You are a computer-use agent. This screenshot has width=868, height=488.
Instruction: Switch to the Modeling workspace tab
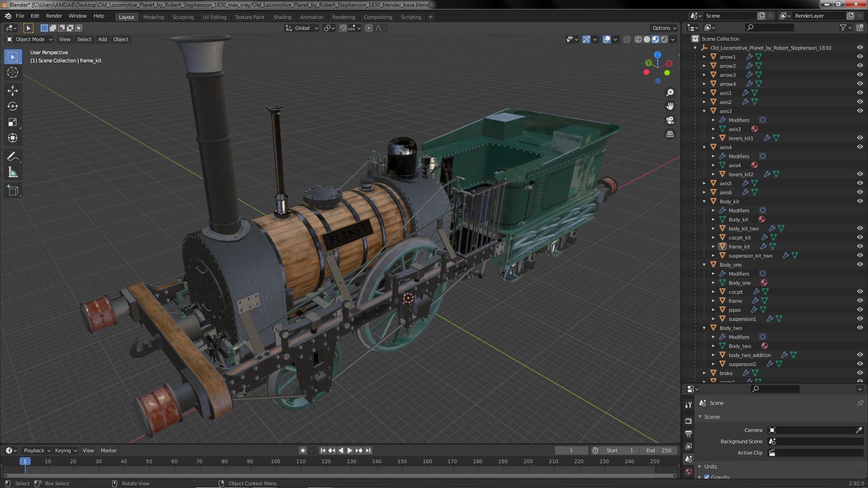pyautogui.click(x=153, y=17)
